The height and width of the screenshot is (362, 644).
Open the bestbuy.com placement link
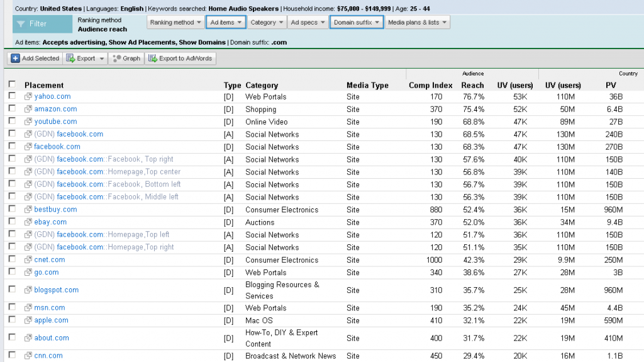[x=55, y=210]
